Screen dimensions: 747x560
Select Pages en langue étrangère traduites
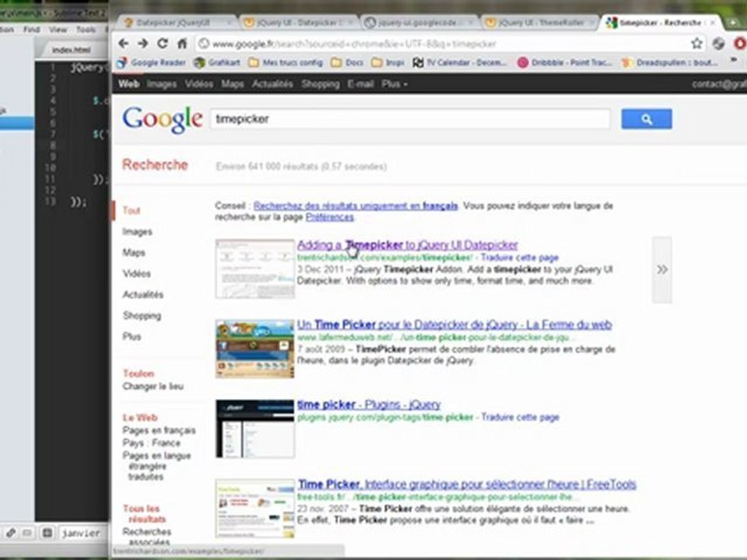(x=156, y=466)
